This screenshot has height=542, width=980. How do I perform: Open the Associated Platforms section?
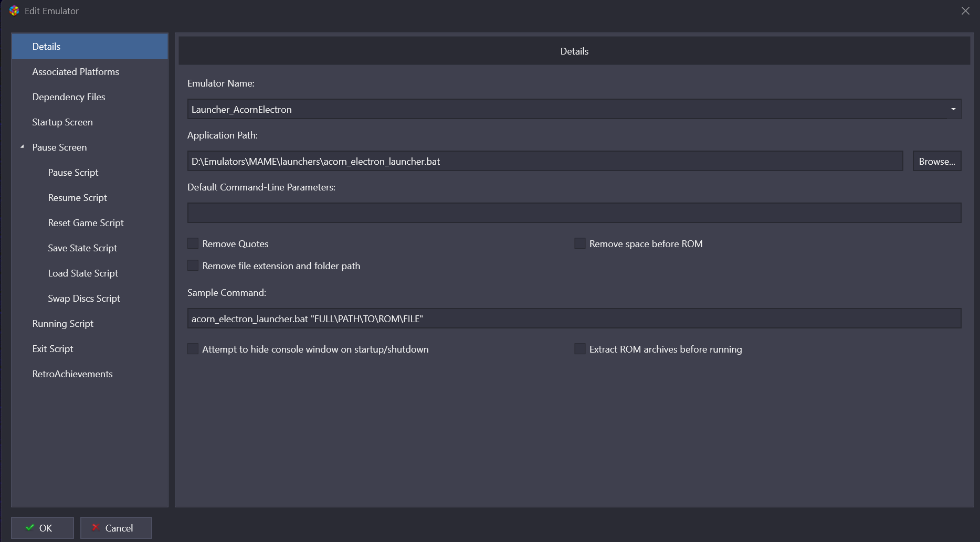point(76,72)
